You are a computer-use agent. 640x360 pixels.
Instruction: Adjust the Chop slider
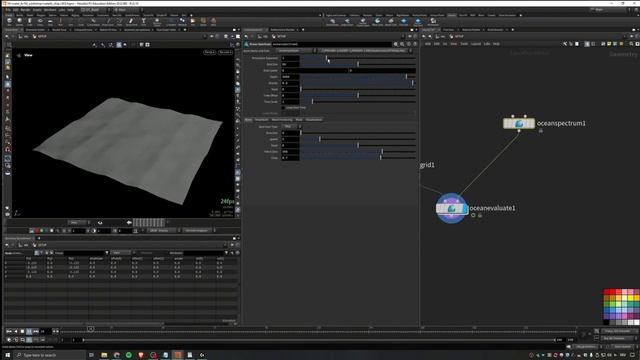pos(358,158)
